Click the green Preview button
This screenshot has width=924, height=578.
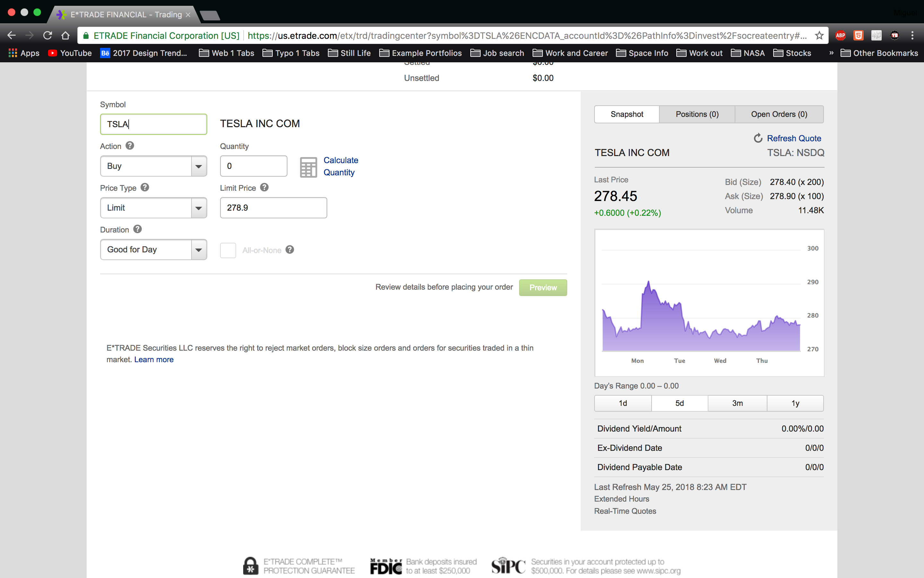(x=543, y=287)
